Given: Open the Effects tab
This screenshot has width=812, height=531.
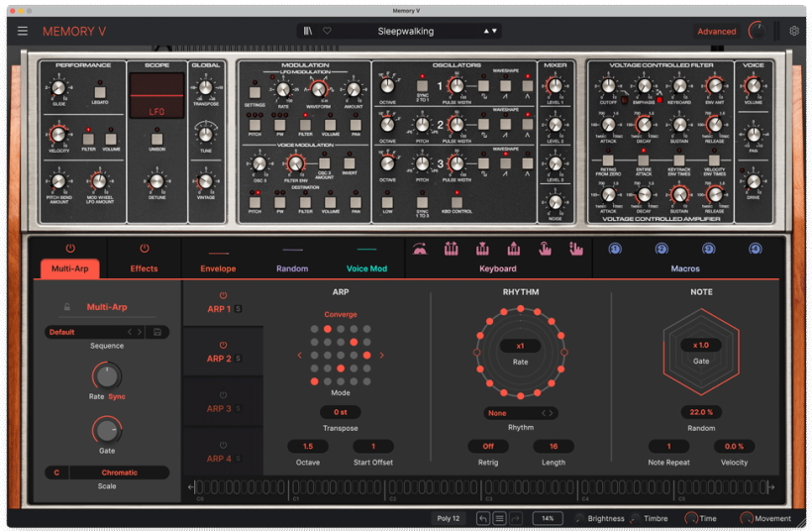Looking at the screenshot, I should (x=144, y=268).
